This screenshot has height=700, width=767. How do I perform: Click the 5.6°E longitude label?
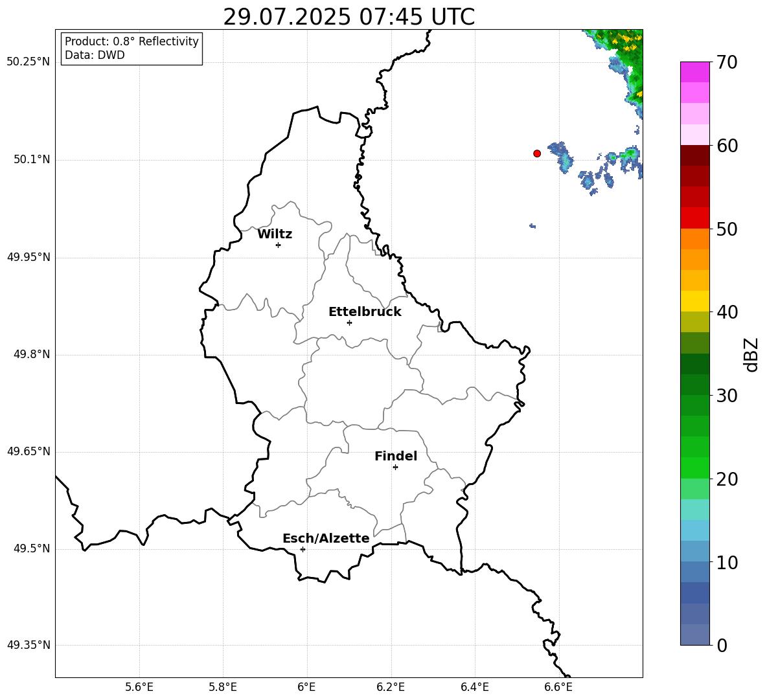point(139,687)
